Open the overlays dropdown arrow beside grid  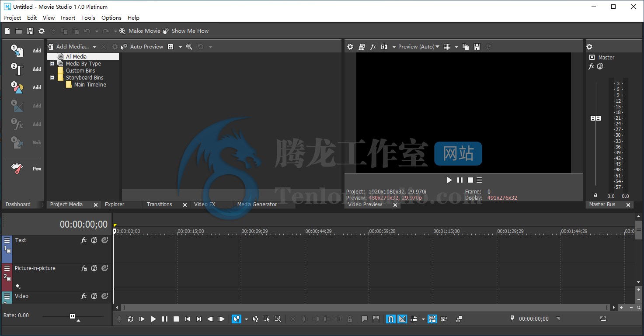(x=456, y=47)
